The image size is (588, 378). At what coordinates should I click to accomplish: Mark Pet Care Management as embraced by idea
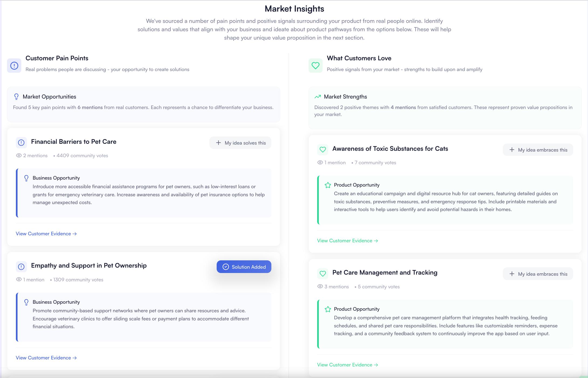538,274
